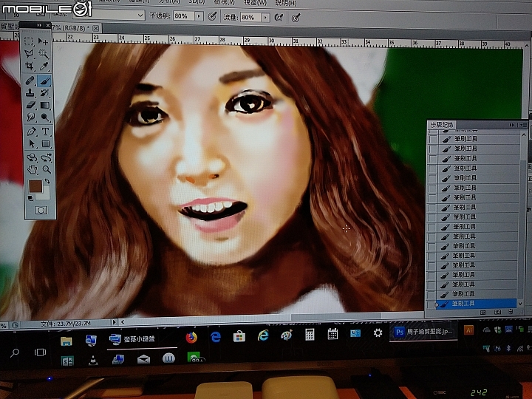This screenshot has height=399, width=532.
Task: Select the Magic Wand tool
Action: click(44, 54)
